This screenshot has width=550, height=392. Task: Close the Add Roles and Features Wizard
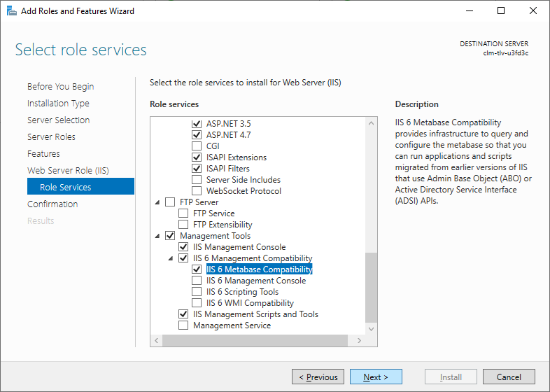click(533, 11)
